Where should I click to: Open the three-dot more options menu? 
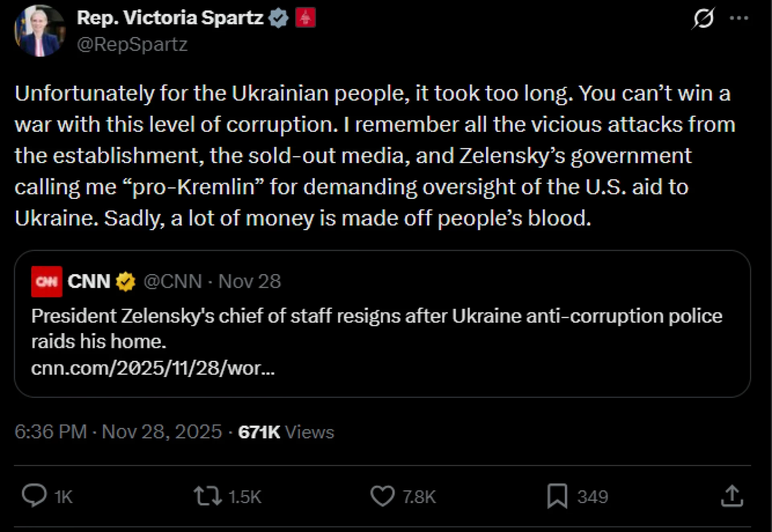[x=739, y=18]
